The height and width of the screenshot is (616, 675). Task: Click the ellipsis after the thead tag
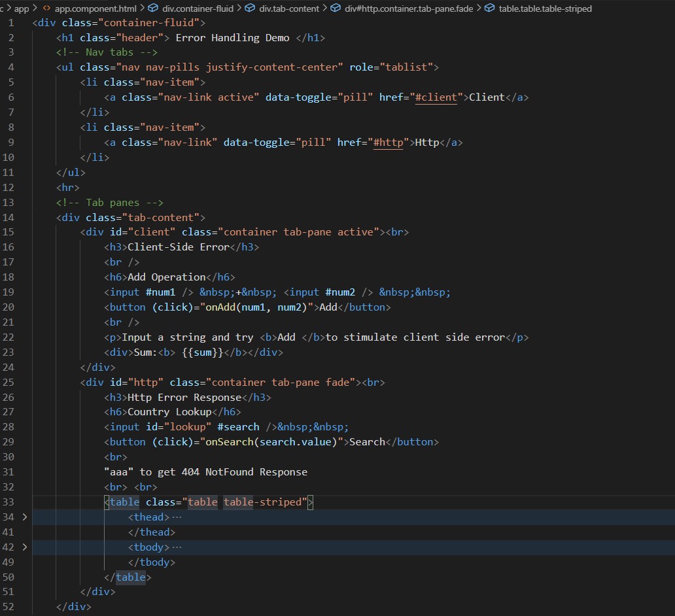click(x=177, y=517)
